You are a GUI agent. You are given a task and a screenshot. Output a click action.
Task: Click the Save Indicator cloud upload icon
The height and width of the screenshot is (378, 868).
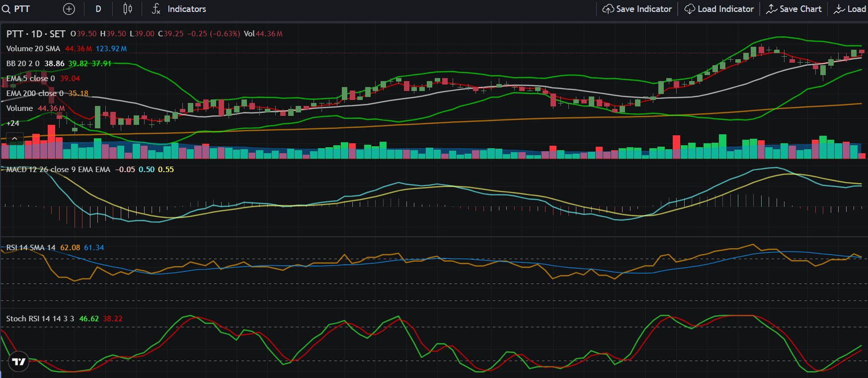pos(608,9)
